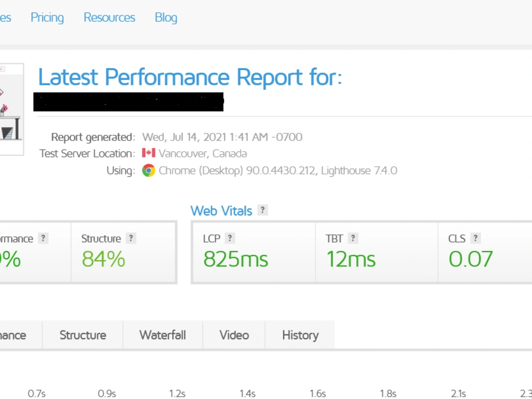
Task: Click the Web Vitals heading
Action: [x=221, y=211]
